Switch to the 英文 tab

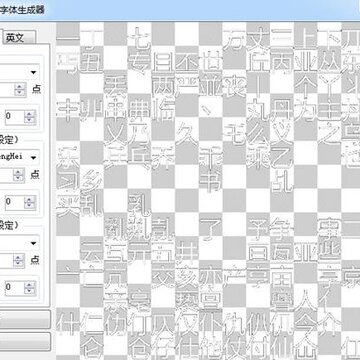(x=19, y=38)
